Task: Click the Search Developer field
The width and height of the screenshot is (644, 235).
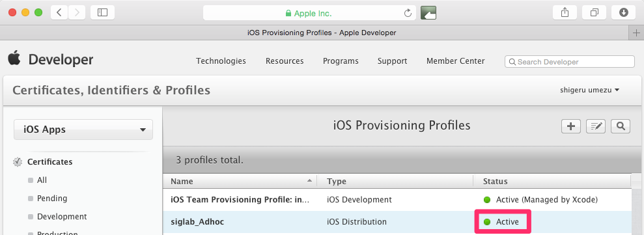Action: pos(570,62)
